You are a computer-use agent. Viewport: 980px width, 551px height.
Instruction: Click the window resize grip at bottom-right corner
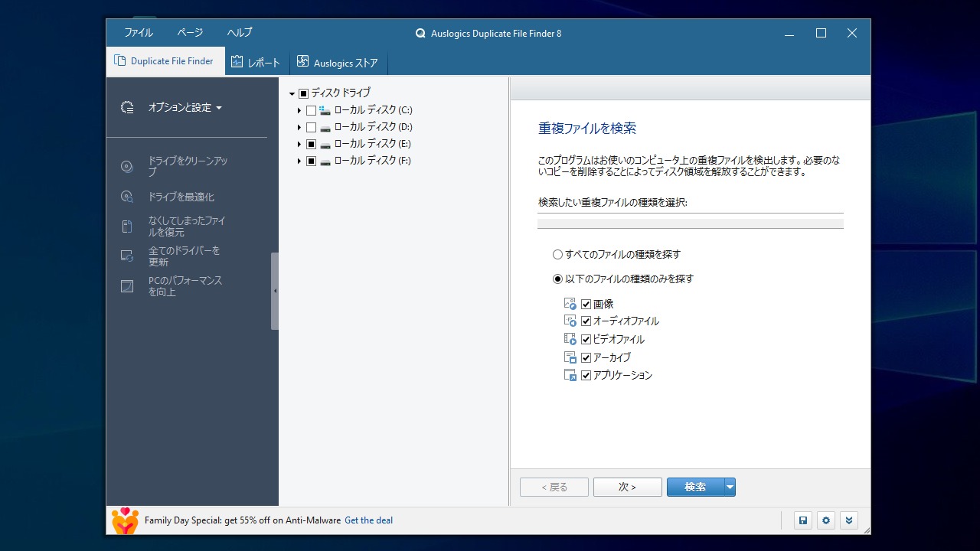(866, 530)
